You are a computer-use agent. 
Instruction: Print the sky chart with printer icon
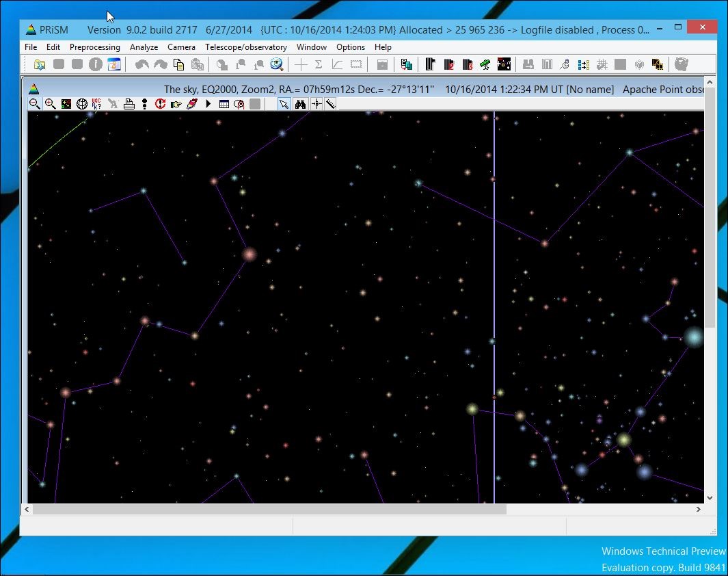129,104
